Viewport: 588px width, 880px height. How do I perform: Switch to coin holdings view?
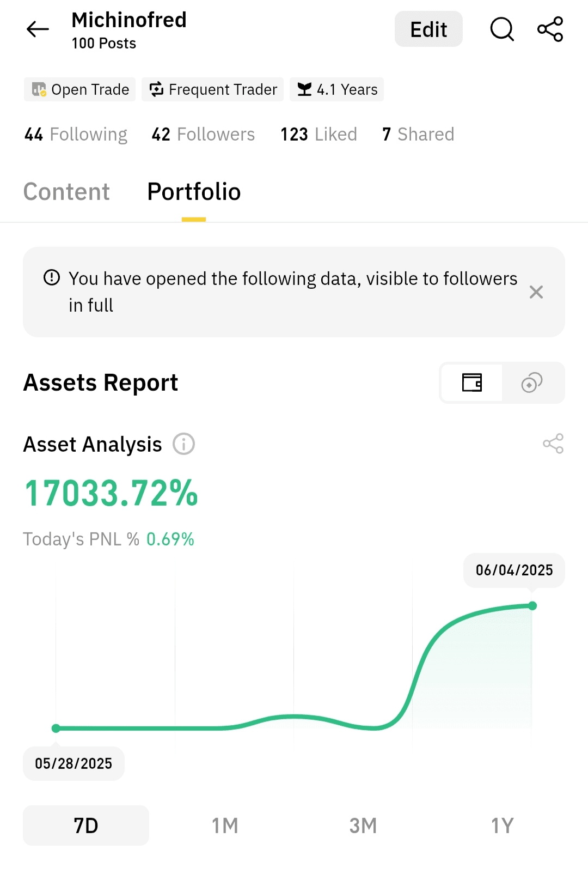[531, 383]
